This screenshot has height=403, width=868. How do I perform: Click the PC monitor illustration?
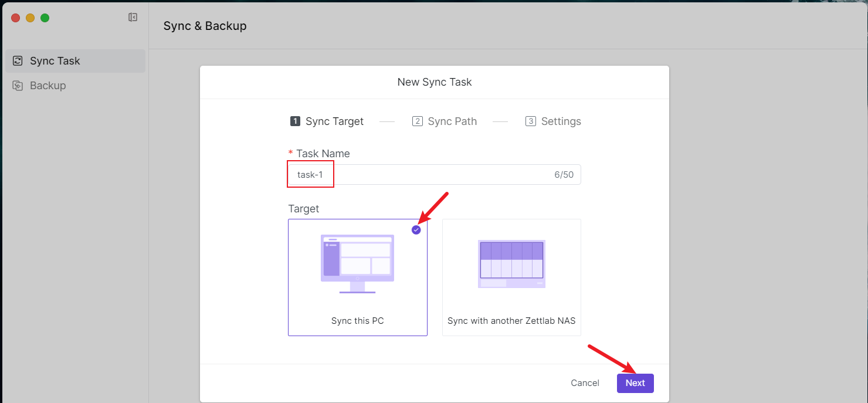click(357, 263)
